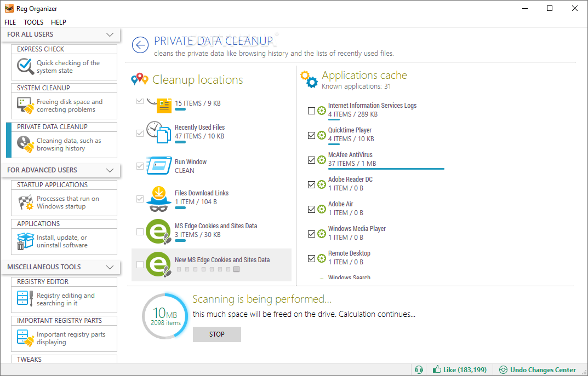This screenshot has width=588, height=376.
Task: Uncheck the Windows Media Player checkbox
Action: pyautogui.click(x=311, y=234)
